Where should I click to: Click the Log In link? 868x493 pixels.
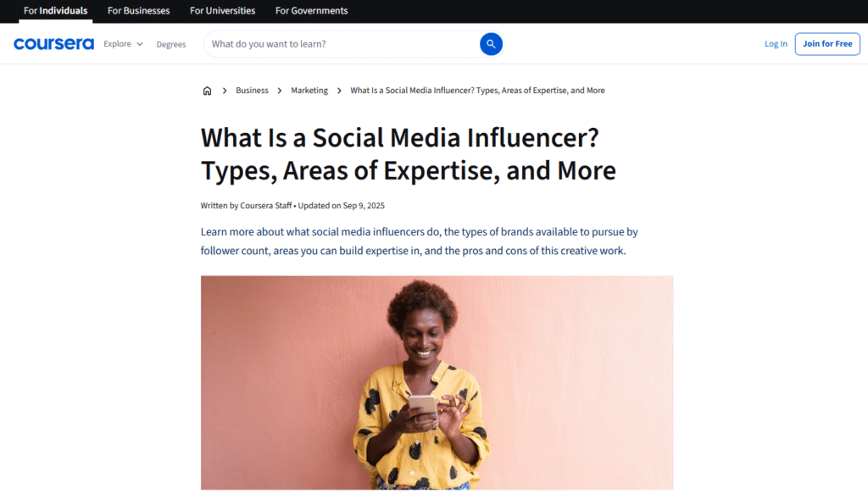pyautogui.click(x=776, y=44)
